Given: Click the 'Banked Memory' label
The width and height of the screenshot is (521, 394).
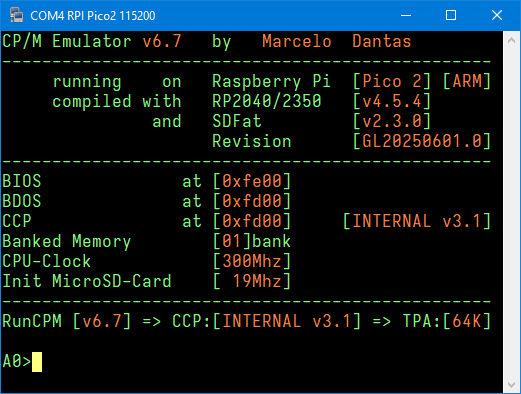Looking at the screenshot, I should coord(67,242).
